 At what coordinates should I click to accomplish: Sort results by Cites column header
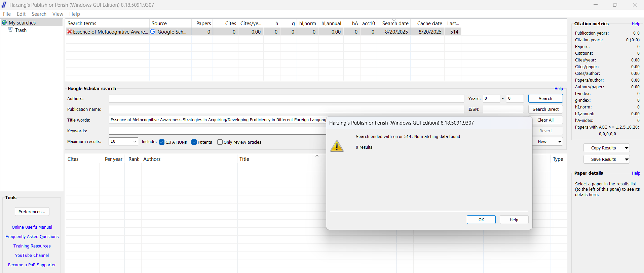[73, 159]
